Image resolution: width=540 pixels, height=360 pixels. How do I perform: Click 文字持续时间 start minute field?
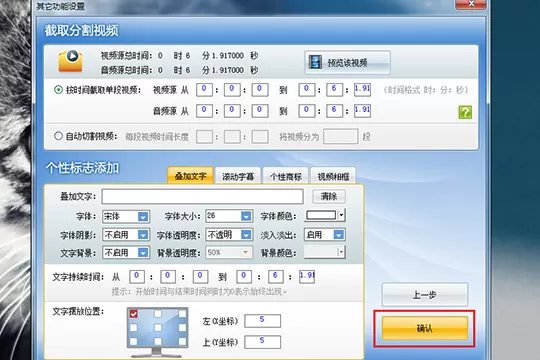[168, 277]
